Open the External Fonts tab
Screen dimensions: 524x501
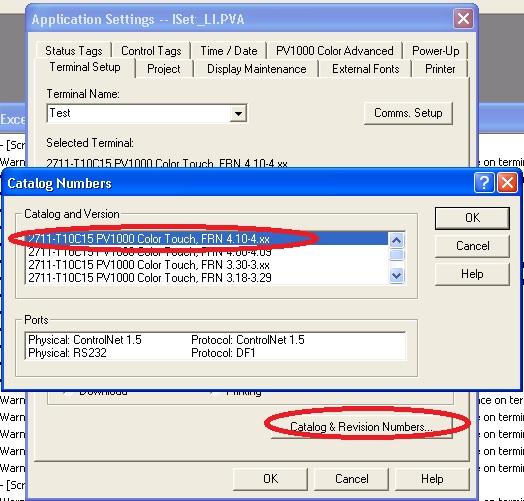point(366,69)
